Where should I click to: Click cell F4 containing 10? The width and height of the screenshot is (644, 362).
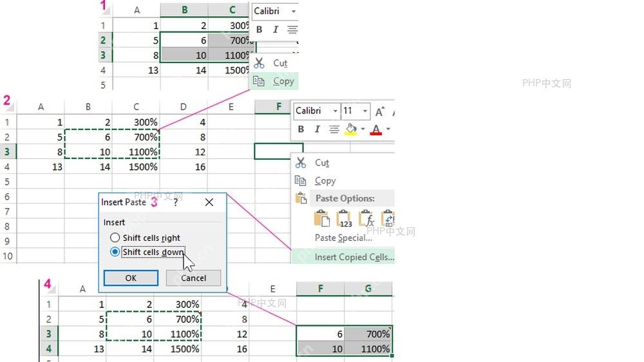coord(320,349)
